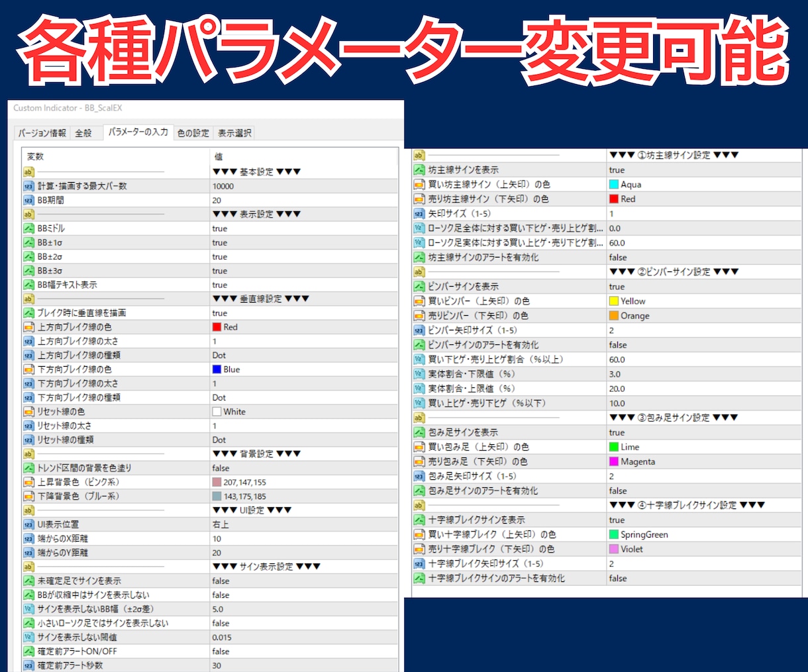Open the 全般 tab
Viewport: 808px width, 672px height.
83,133
